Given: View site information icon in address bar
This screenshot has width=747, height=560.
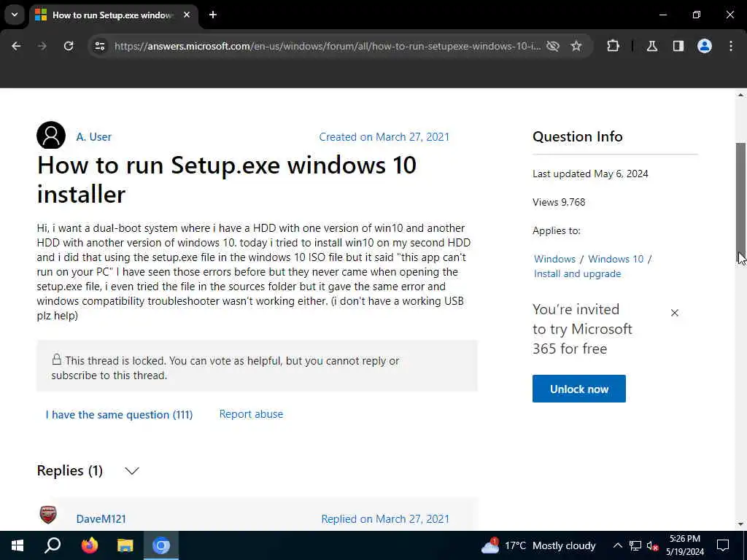Looking at the screenshot, I should [x=99, y=46].
